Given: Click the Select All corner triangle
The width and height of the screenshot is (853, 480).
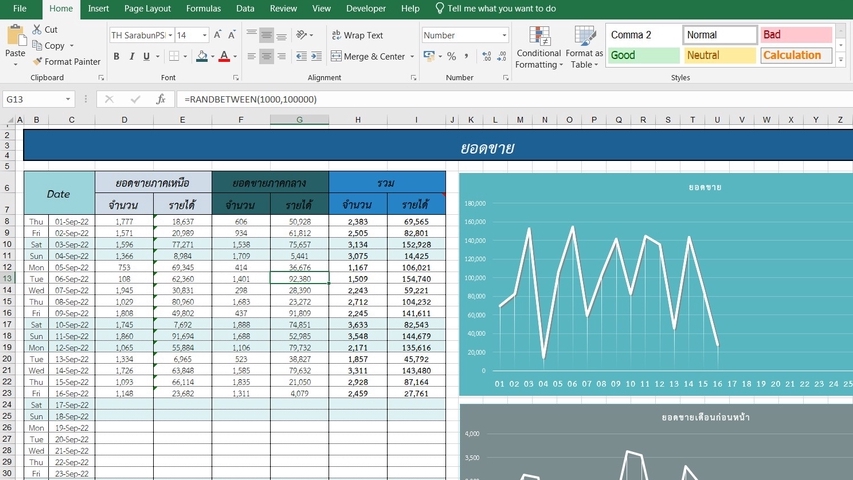Looking at the screenshot, I should [x=9, y=120].
